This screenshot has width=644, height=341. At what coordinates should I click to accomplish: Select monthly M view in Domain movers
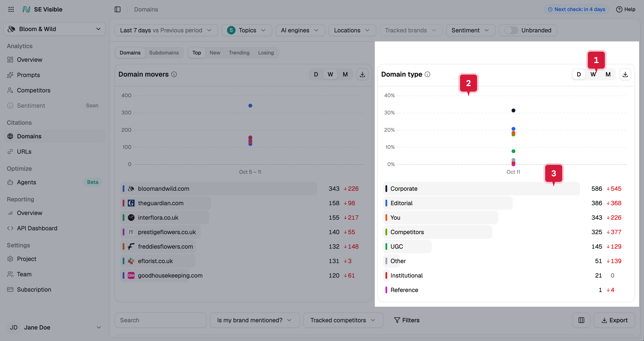(x=345, y=75)
